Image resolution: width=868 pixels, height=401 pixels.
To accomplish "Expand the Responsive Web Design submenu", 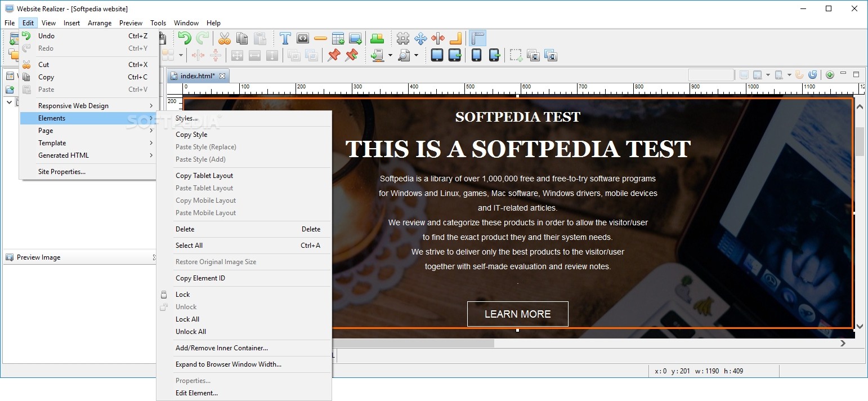I will tap(88, 106).
